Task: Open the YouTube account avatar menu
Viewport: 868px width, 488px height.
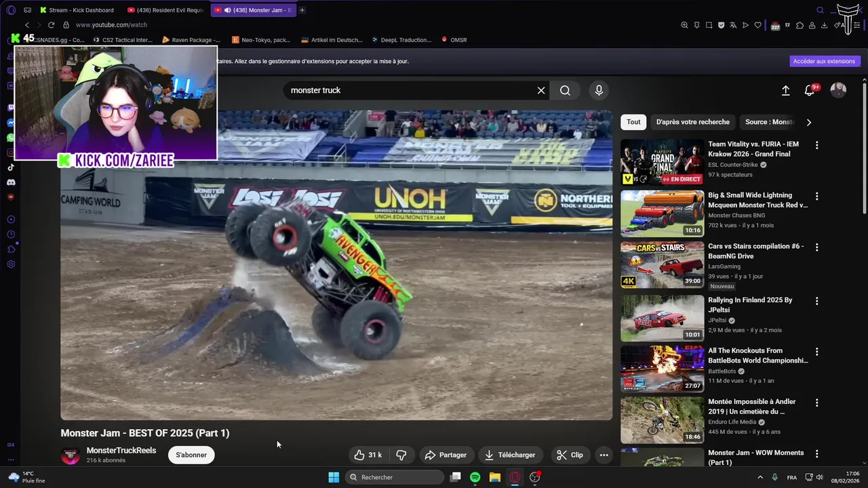Action: 838,90
